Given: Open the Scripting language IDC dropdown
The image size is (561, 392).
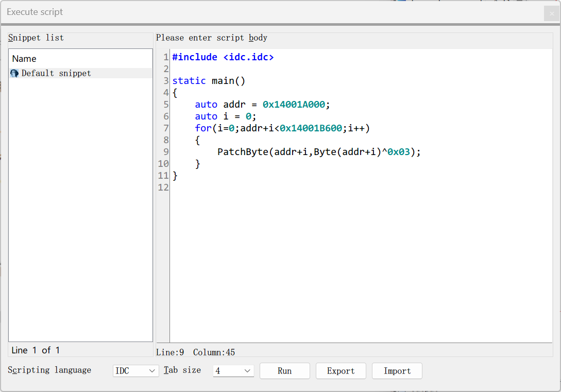Looking at the screenshot, I should (x=135, y=371).
